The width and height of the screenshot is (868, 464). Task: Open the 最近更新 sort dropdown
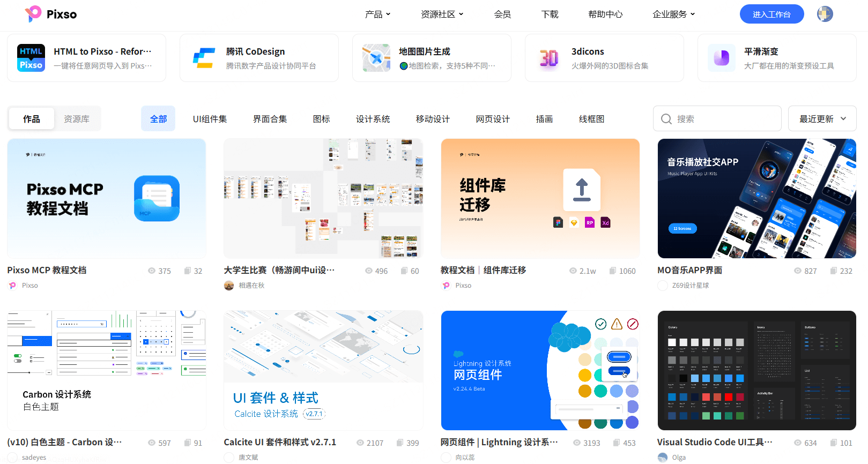click(x=822, y=119)
